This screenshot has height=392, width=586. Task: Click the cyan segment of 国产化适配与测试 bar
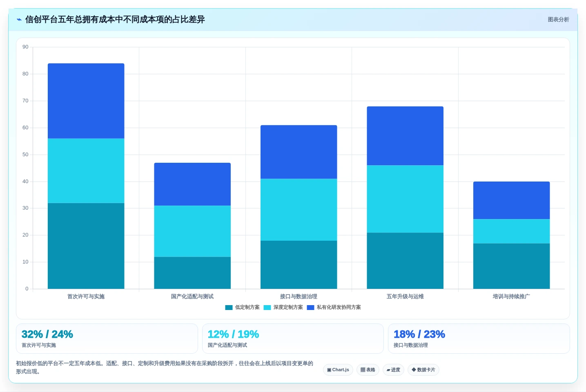(192, 231)
